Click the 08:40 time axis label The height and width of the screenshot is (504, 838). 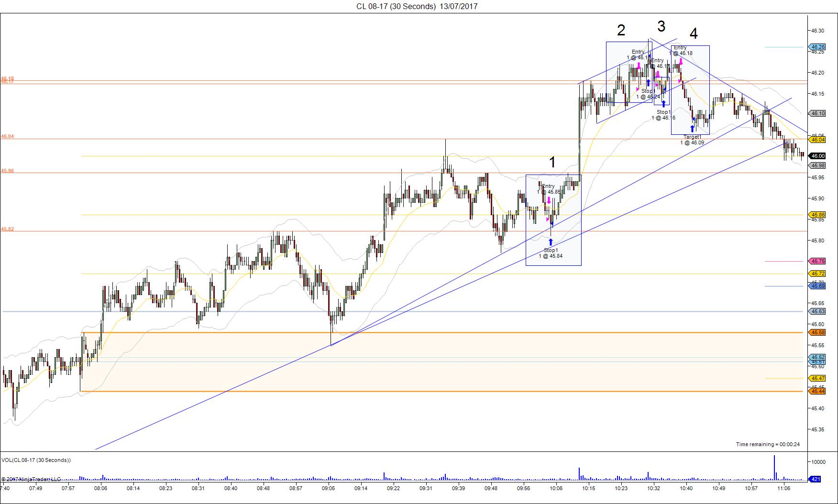tap(231, 488)
